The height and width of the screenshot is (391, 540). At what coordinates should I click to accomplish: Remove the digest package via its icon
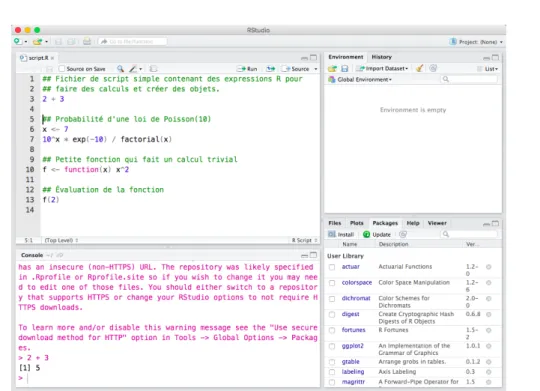[x=488, y=315]
